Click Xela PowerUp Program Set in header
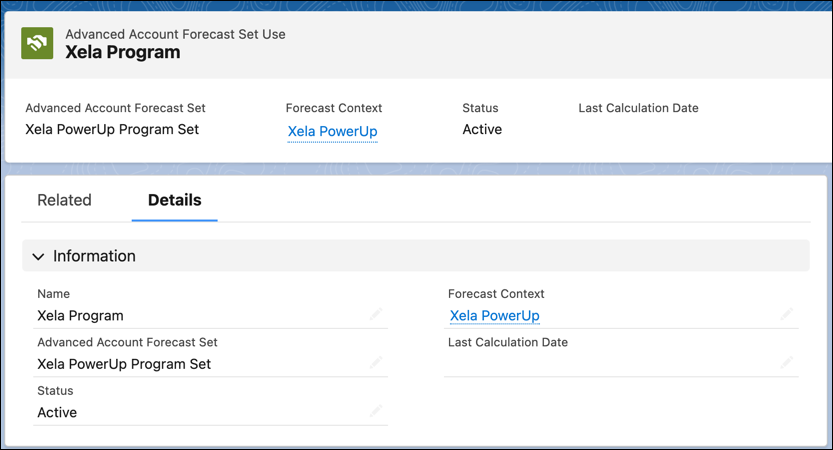833x450 pixels. [112, 130]
